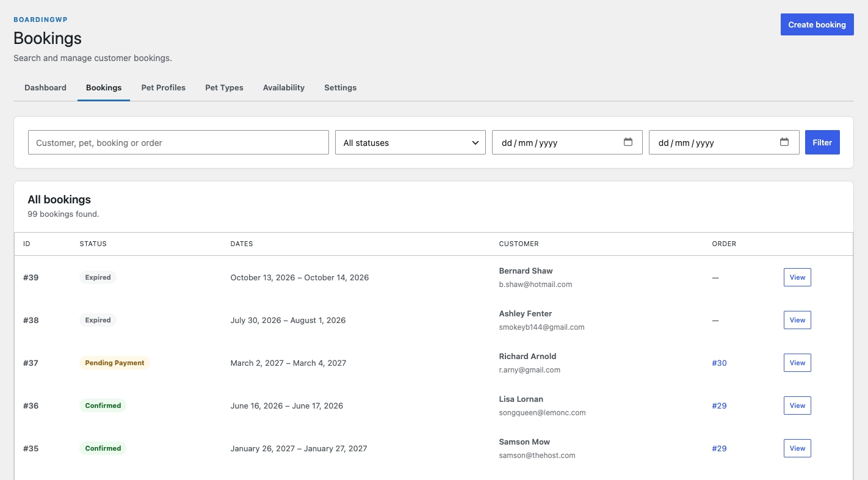The height and width of the screenshot is (480, 868).
Task: Click booking ID #36
Action: [x=31, y=405]
